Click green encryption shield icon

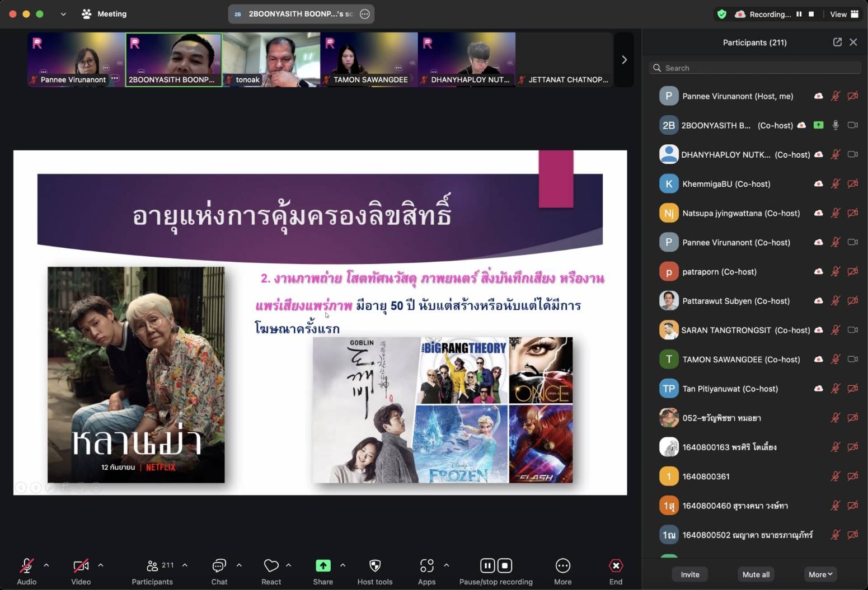click(x=722, y=14)
